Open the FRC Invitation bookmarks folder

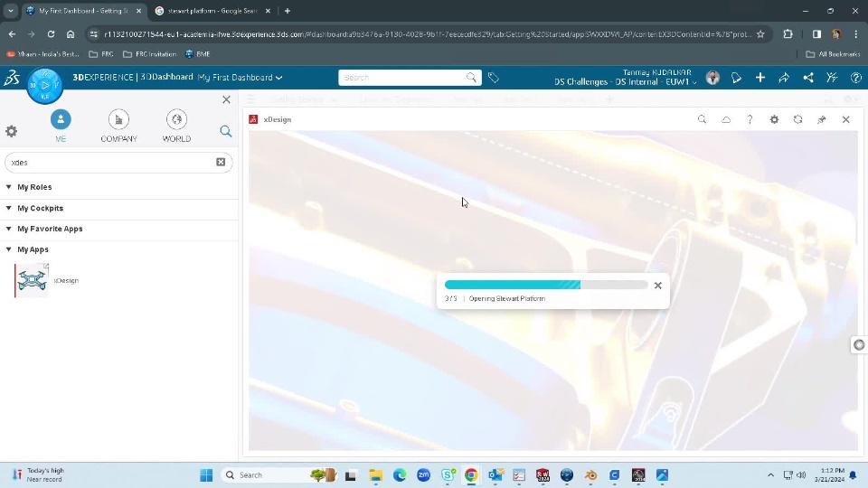[149, 54]
